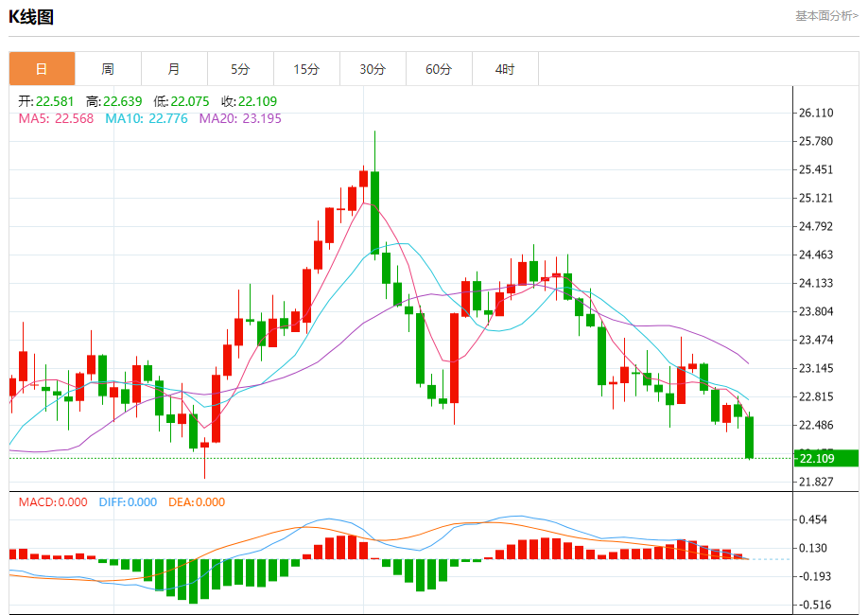This screenshot has height=615, width=868.
Task: Open the 60分 interval tab
Action: point(439,69)
